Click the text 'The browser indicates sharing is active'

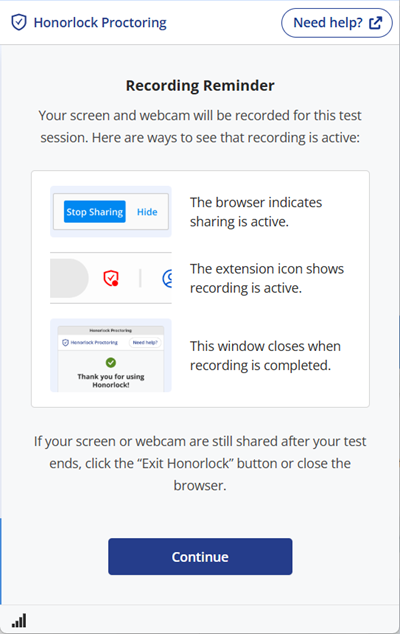point(256,212)
